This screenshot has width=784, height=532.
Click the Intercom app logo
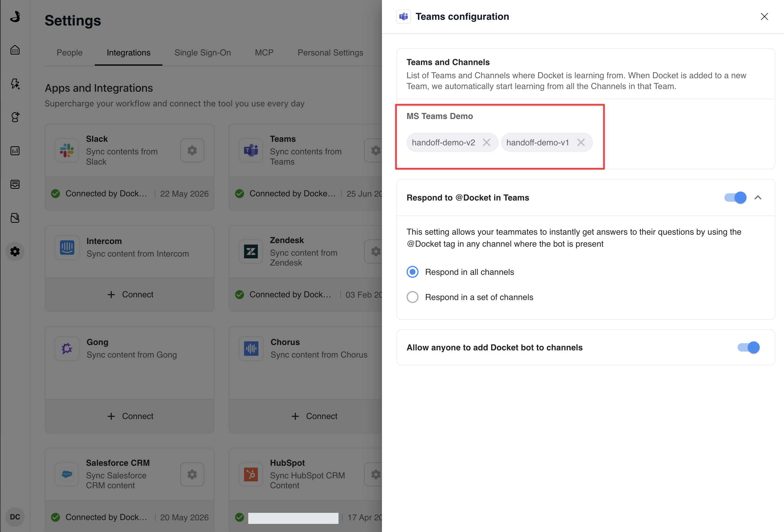(67, 248)
